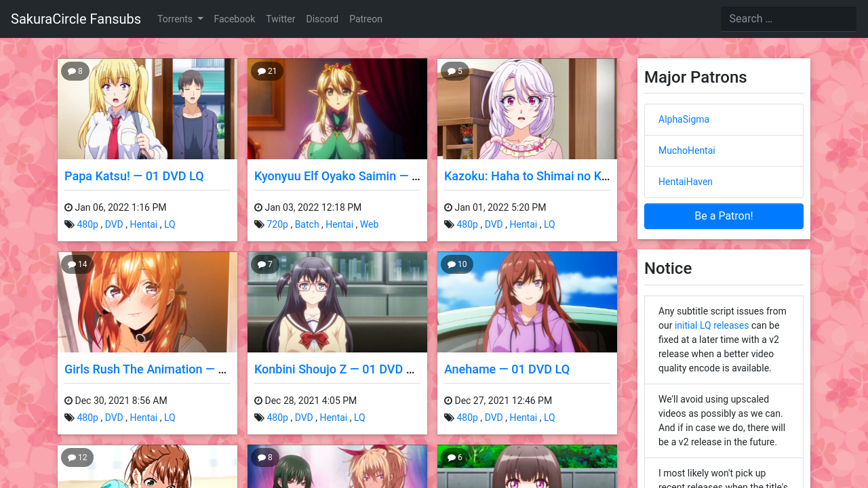The height and width of the screenshot is (488, 868).
Task: Select LQ tag on Anehame card
Action: [x=549, y=418]
